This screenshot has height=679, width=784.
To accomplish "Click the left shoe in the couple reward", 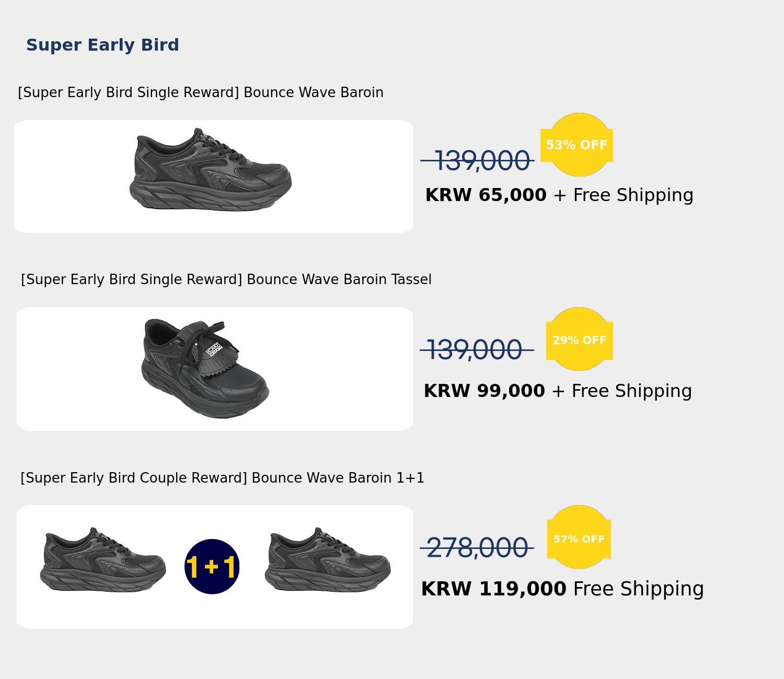I will pos(103,560).
